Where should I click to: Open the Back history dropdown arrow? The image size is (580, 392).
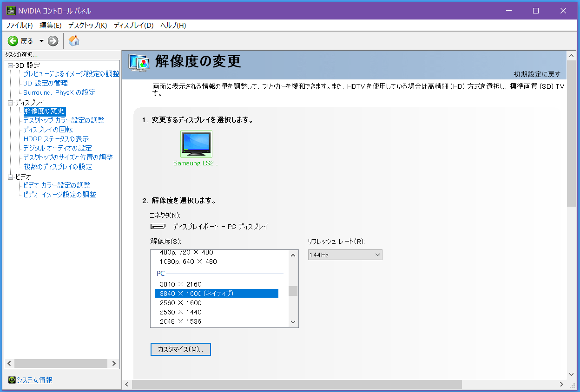pyautogui.click(x=41, y=41)
